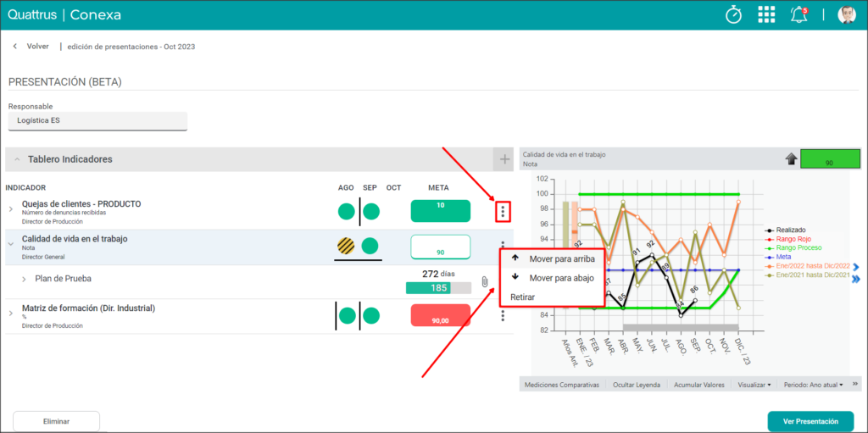Toggle the Rango Rojo legend series

click(x=789, y=239)
